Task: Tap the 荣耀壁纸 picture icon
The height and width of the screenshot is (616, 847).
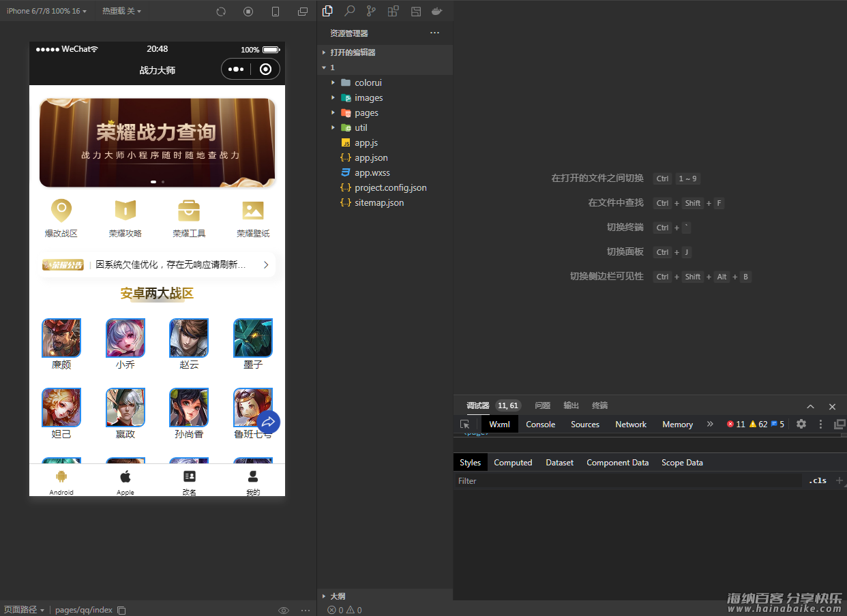Action: point(253,211)
